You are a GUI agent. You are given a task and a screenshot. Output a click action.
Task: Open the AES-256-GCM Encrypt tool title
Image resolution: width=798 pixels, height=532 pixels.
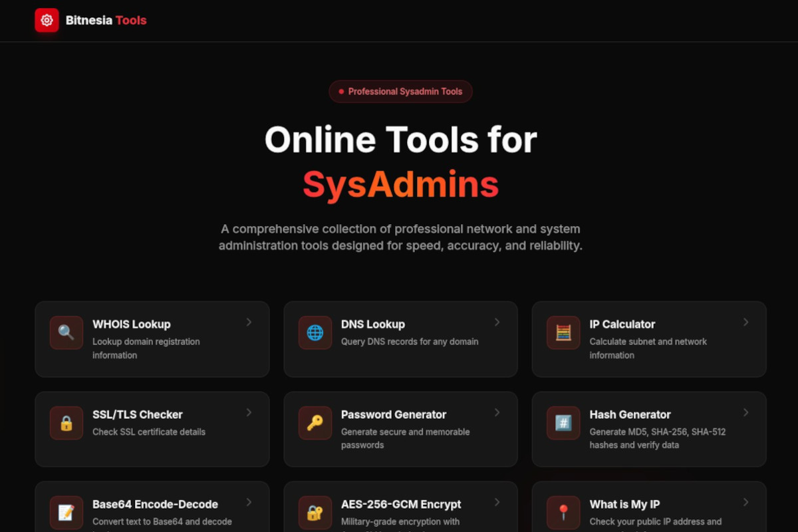tap(401, 505)
